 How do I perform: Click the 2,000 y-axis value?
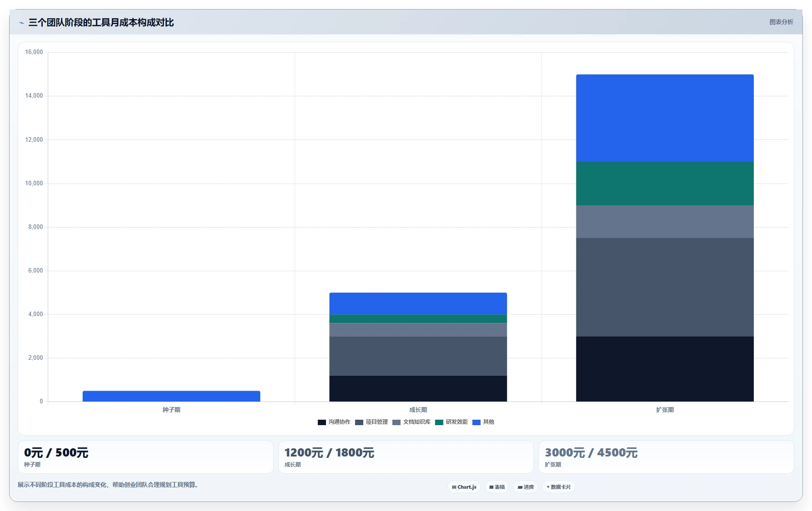point(35,358)
